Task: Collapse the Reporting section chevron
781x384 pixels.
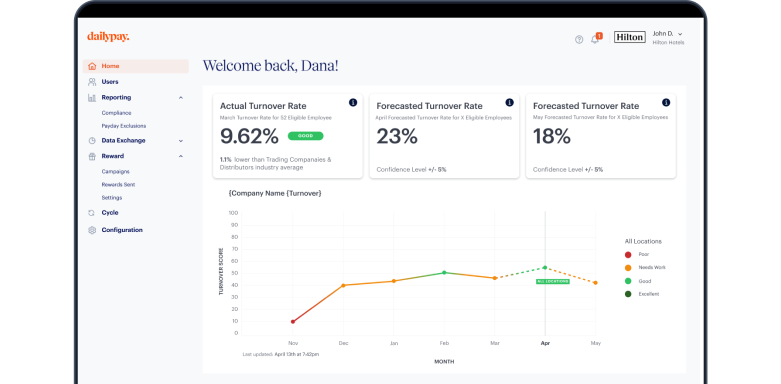Action: tap(181, 98)
